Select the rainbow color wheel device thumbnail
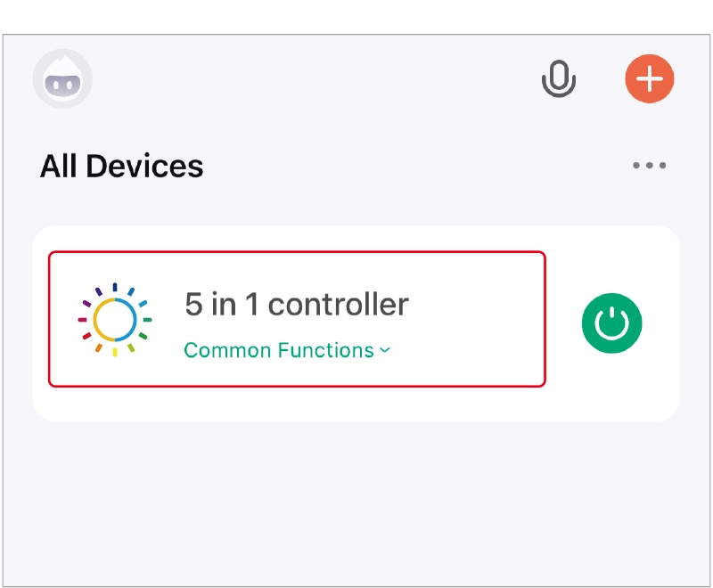This screenshot has width=713, height=588. pos(114,319)
